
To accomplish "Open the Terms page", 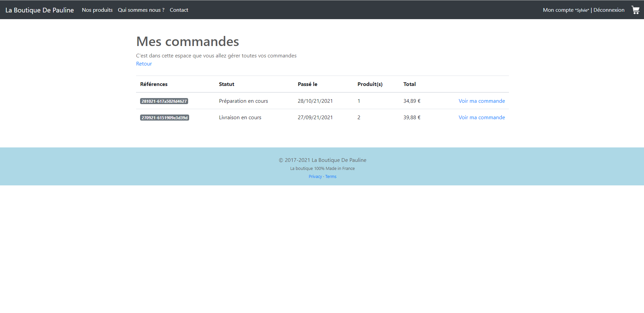I will pyautogui.click(x=331, y=176).
